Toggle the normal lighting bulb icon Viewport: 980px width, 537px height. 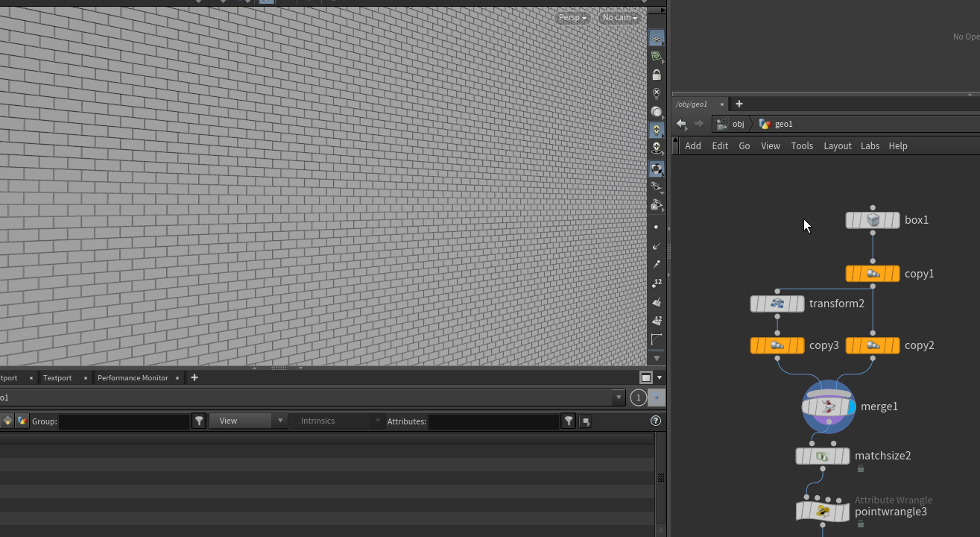pyautogui.click(x=657, y=148)
